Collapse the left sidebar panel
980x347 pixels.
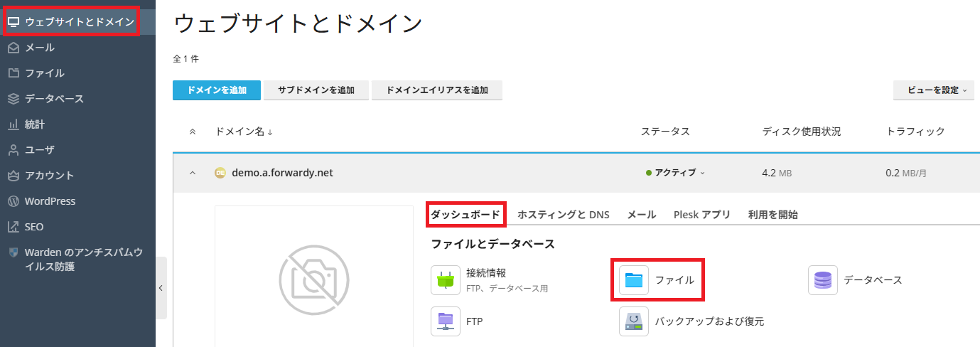161,288
